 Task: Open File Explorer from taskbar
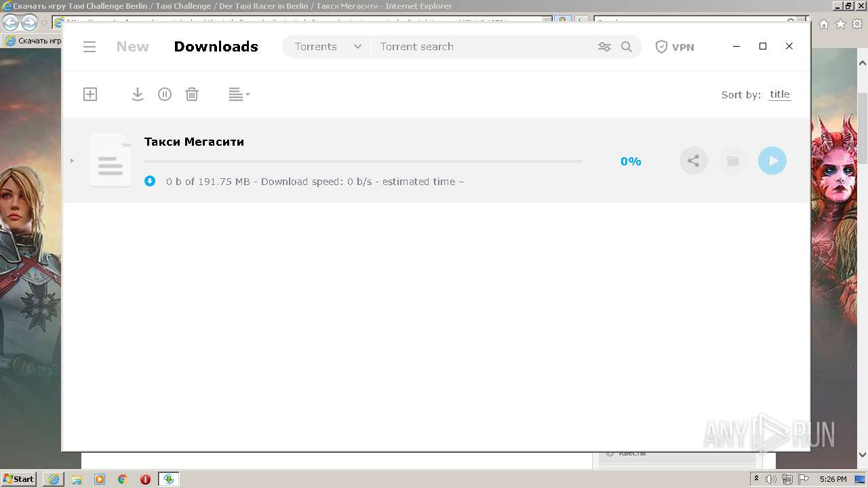click(x=77, y=479)
